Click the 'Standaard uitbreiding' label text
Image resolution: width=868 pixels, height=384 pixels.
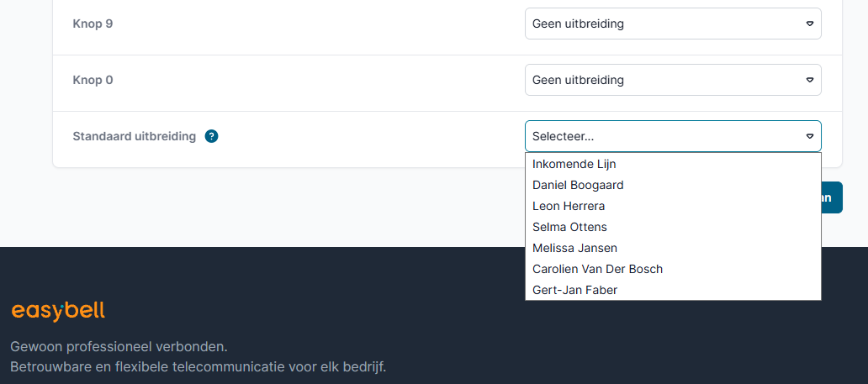(x=135, y=136)
